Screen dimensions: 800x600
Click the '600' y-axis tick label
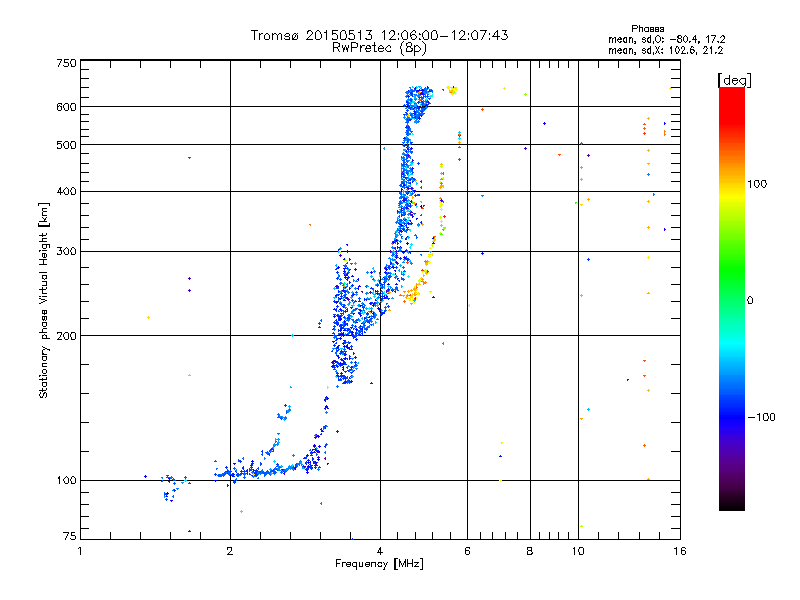pyautogui.click(x=66, y=107)
